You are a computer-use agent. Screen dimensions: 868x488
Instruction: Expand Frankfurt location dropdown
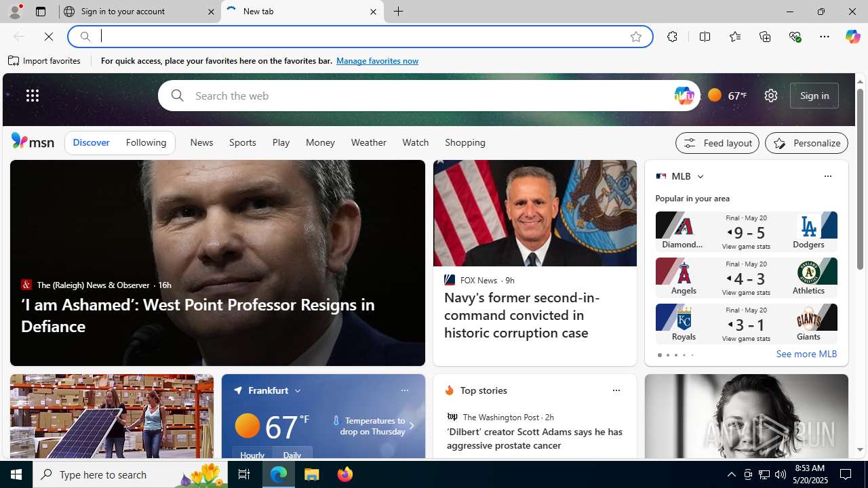click(x=298, y=390)
